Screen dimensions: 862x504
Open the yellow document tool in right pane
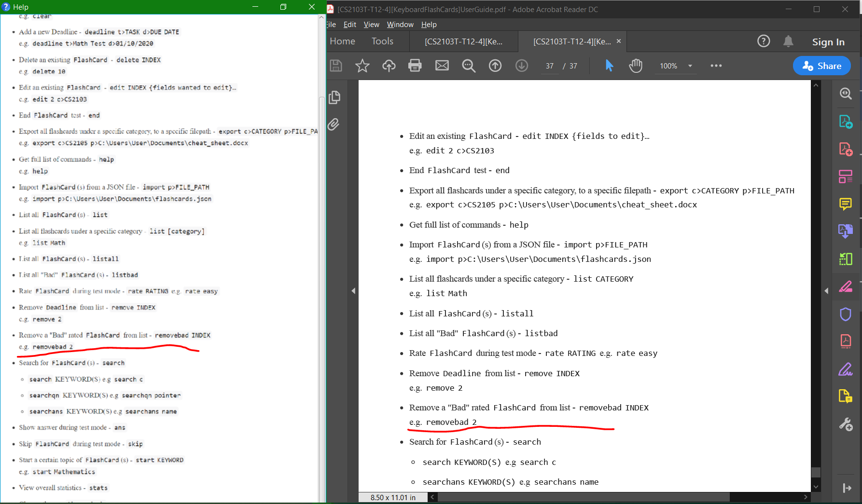(846, 397)
